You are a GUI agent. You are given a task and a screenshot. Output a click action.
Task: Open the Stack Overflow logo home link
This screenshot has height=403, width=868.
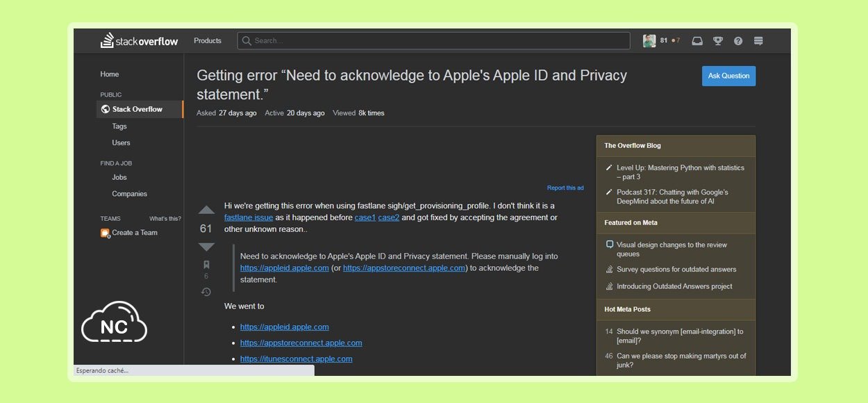point(139,41)
